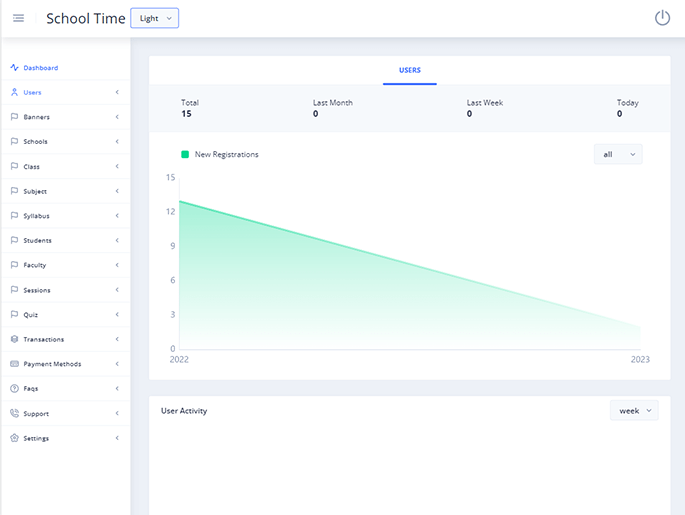
Task: Click the Transactions box icon
Action: [x=14, y=339]
